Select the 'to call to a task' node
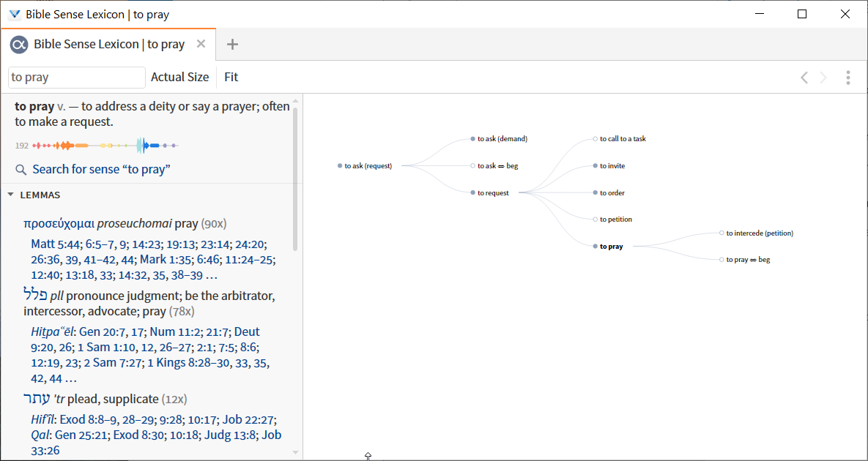Image resolution: width=868 pixels, height=461 pixels. [623, 139]
